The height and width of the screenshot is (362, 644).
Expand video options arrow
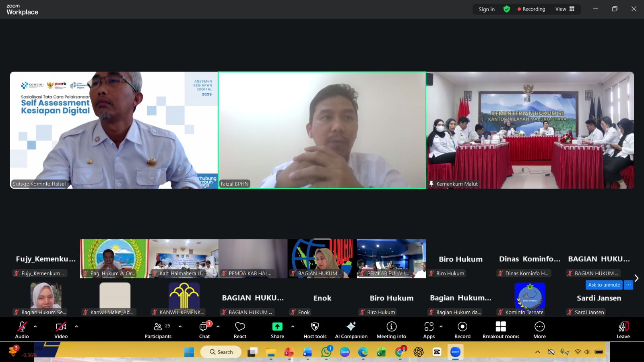point(76,327)
